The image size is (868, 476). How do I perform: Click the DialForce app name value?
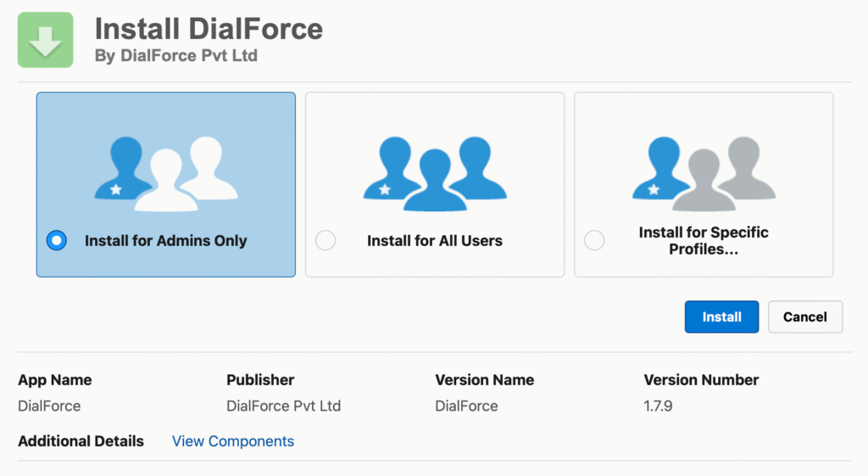click(x=49, y=406)
